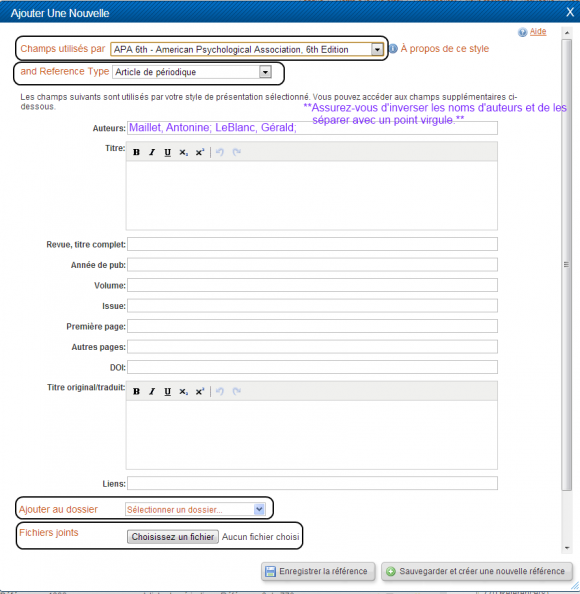
Task: Click bold in Titre original/traduit toolbar
Action: pyautogui.click(x=136, y=391)
